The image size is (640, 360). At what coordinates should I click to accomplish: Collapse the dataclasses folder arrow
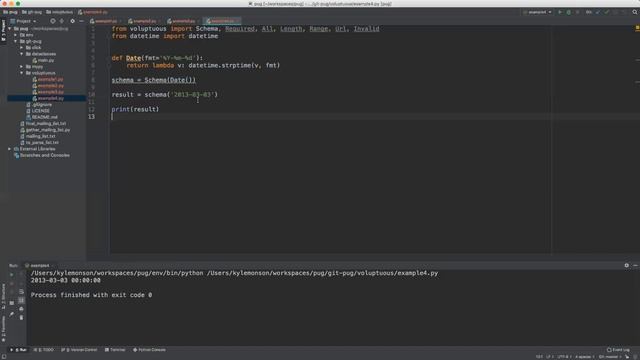point(22,54)
